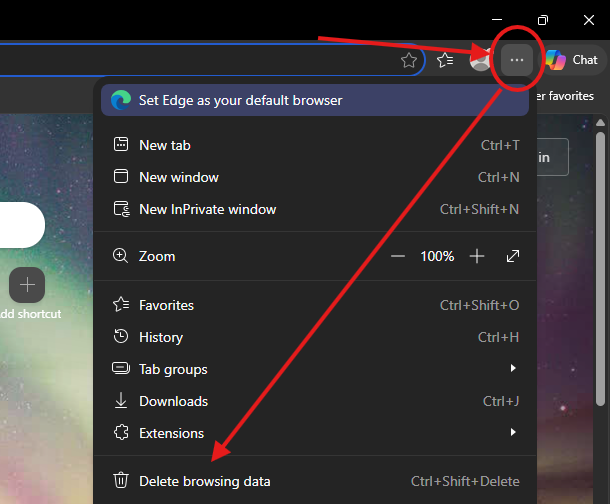Minimize the browser window

point(497,19)
